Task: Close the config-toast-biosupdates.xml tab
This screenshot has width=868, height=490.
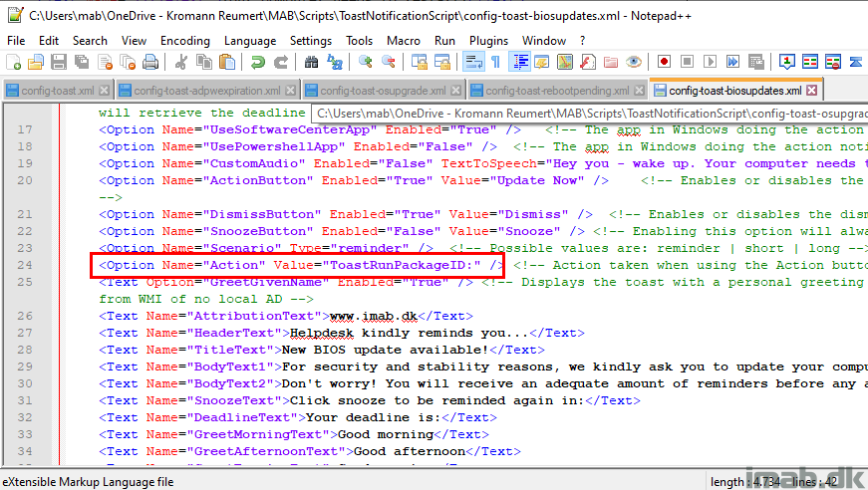Action: pyautogui.click(x=811, y=91)
